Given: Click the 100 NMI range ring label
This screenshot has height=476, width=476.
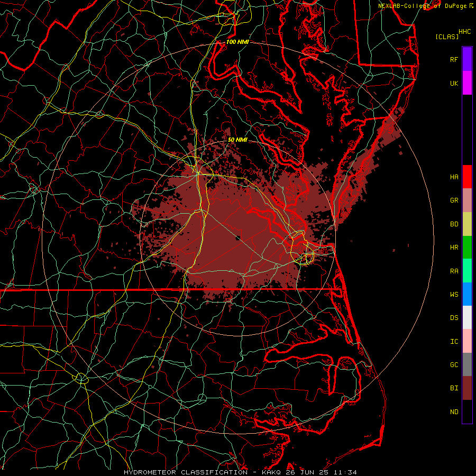Looking at the screenshot, I should click(x=237, y=42).
